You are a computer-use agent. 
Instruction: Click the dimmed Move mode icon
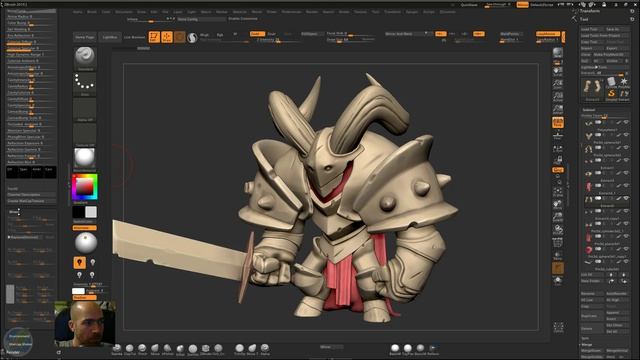tap(180, 37)
